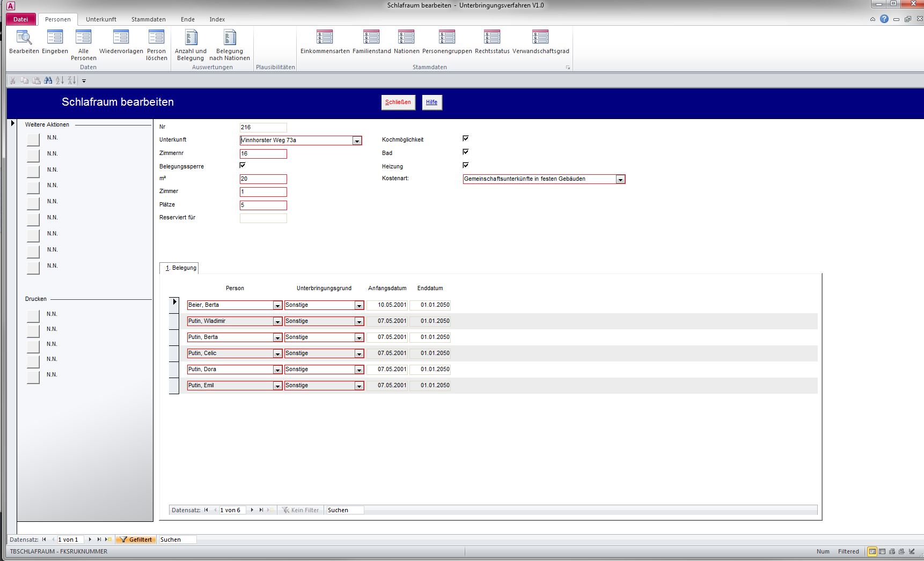The image size is (924, 561).
Task: Toggle the Bad checkbox
Action: [x=466, y=152]
